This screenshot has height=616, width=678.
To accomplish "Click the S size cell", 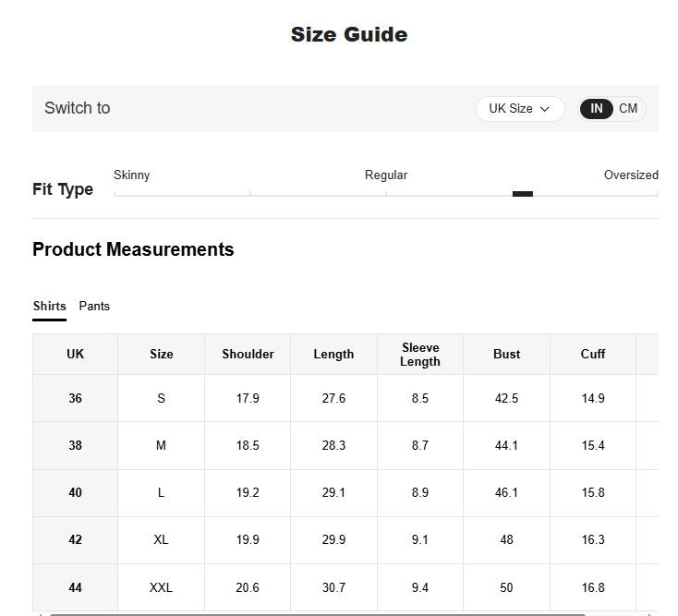I will [x=162, y=398].
